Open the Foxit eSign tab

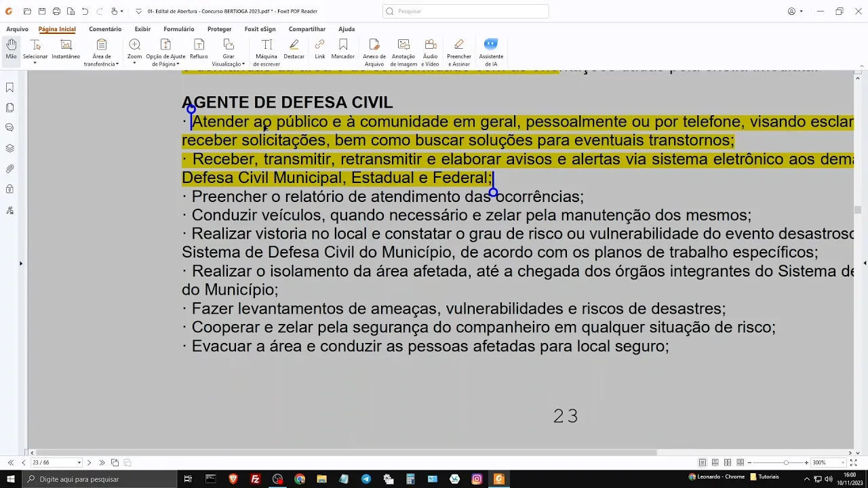point(260,29)
